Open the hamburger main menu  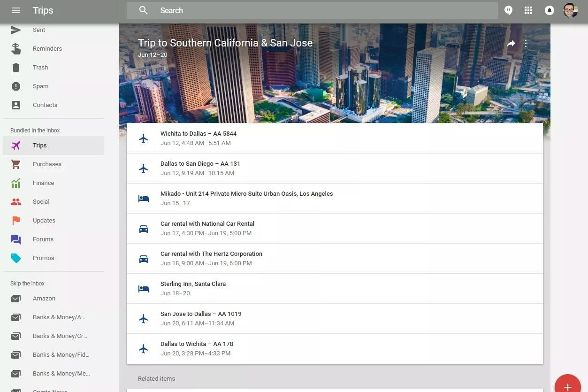coord(16,10)
